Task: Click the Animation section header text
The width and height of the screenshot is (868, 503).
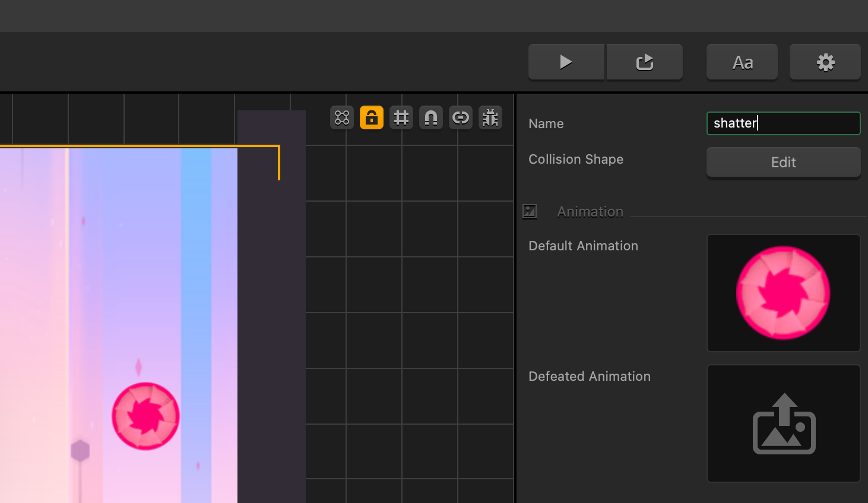Action: point(590,212)
